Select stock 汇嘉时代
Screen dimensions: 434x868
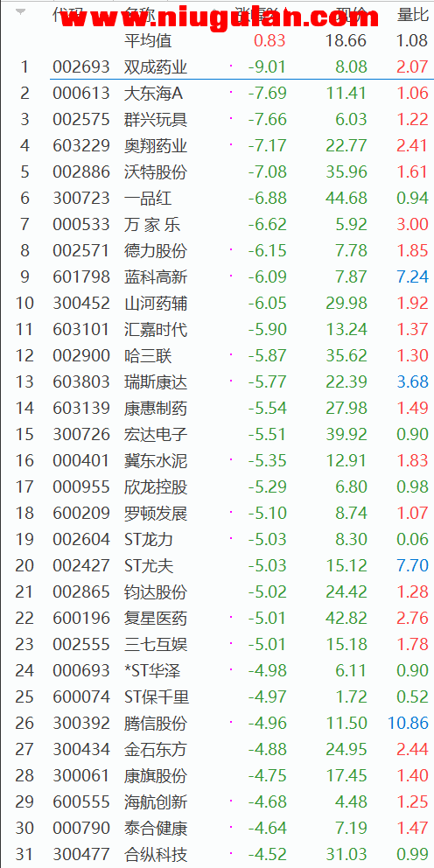coord(156,329)
